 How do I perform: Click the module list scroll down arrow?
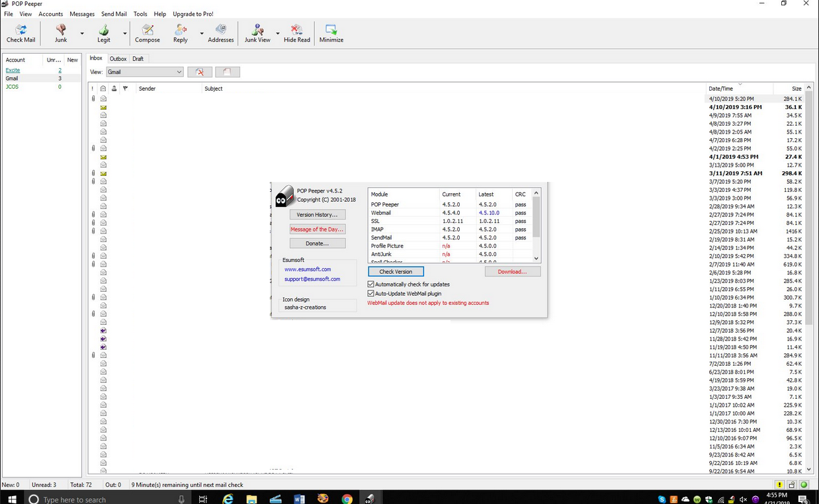537,259
